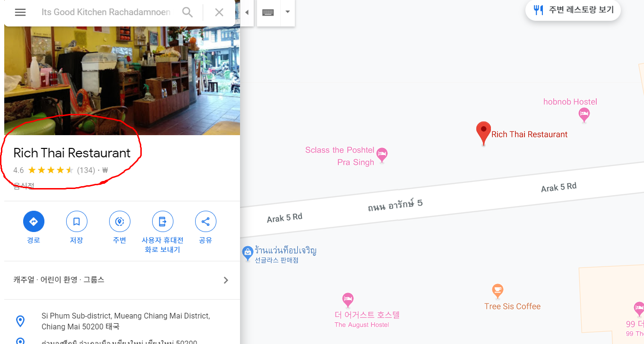Open the (134) reviews link
644x344 pixels.
(86, 170)
